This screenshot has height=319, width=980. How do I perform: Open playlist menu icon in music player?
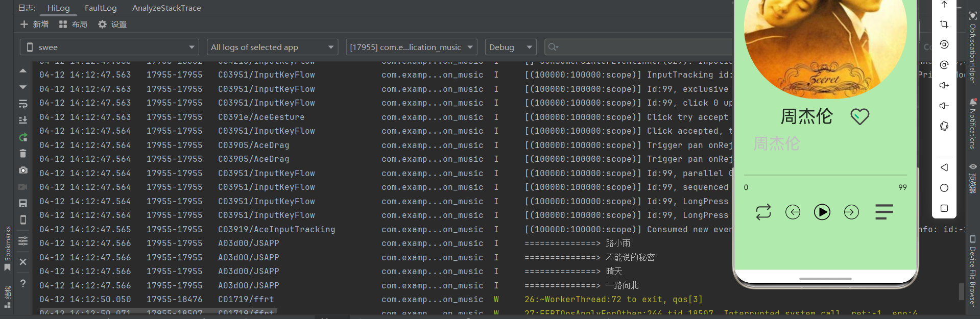coord(884,212)
